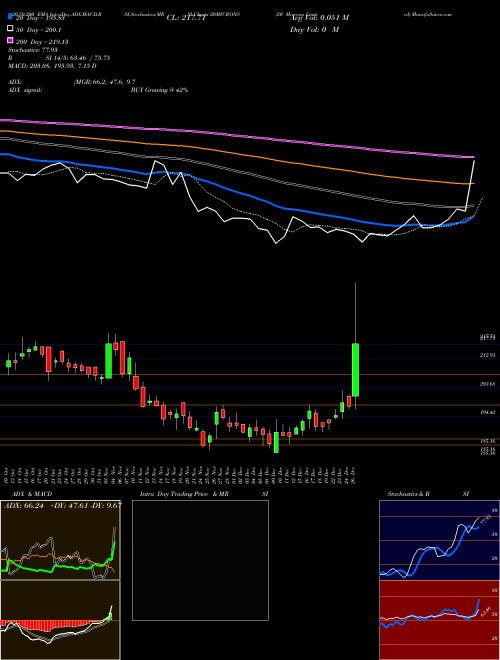The width and height of the screenshot is (500, 660).
Task: Click the 194.42 price axis label
Action: (x=488, y=413)
